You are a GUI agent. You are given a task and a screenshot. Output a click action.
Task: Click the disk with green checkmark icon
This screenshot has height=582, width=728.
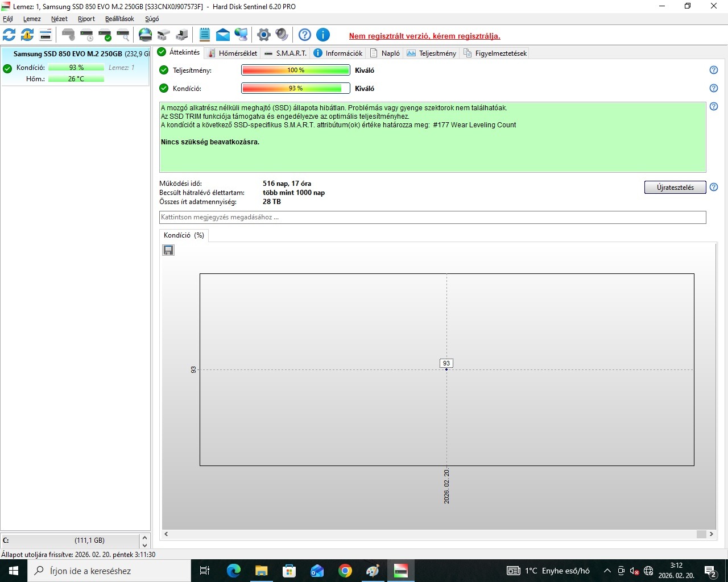click(105, 35)
